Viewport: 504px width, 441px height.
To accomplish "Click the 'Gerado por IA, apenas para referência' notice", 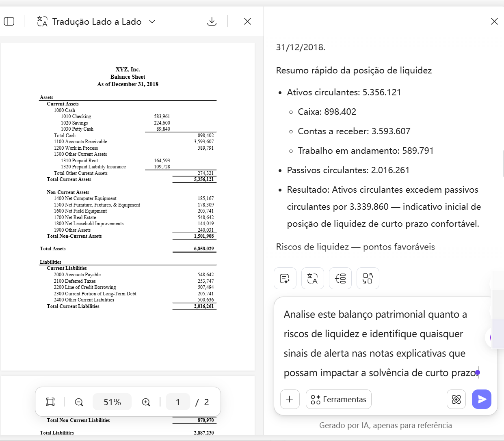I will (x=385, y=425).
